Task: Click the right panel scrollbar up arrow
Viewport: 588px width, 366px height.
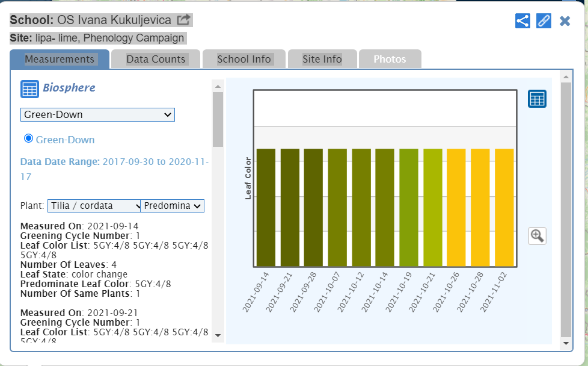Action: 565,76
